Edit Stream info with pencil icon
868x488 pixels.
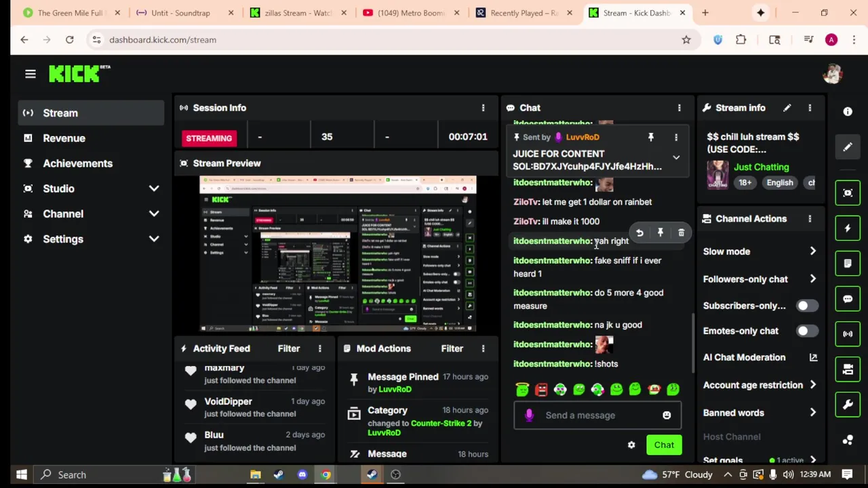[x=787, y=108]
